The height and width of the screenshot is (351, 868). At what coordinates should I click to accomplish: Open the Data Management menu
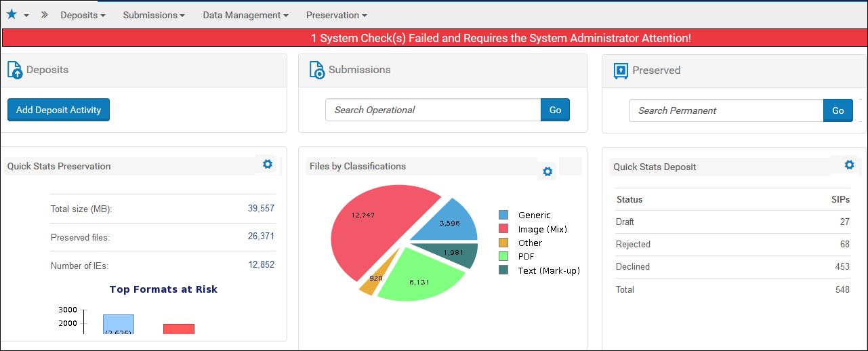click(245, 15)
